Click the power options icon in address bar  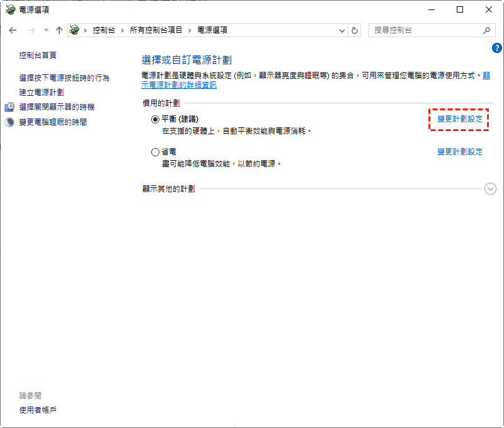tap(75, 30)
